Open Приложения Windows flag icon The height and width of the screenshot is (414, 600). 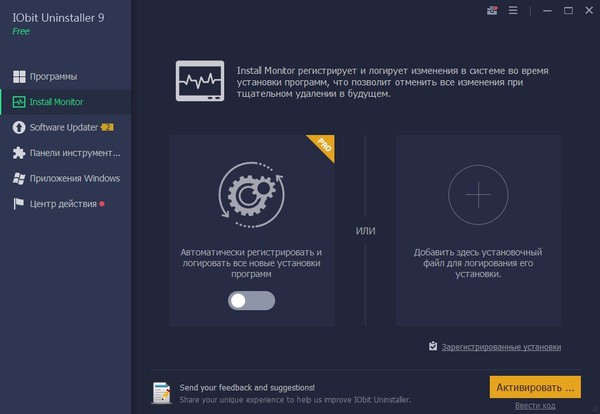tap(19, 178)
